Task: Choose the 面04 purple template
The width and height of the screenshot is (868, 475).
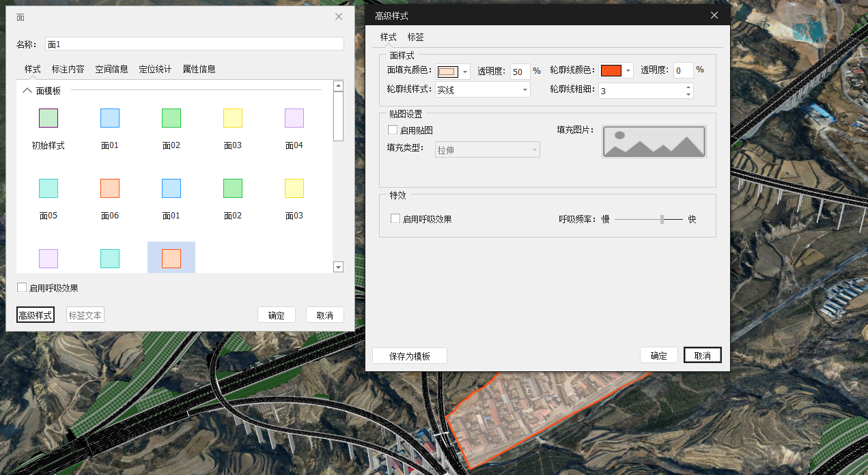Action: coord(294,118)
